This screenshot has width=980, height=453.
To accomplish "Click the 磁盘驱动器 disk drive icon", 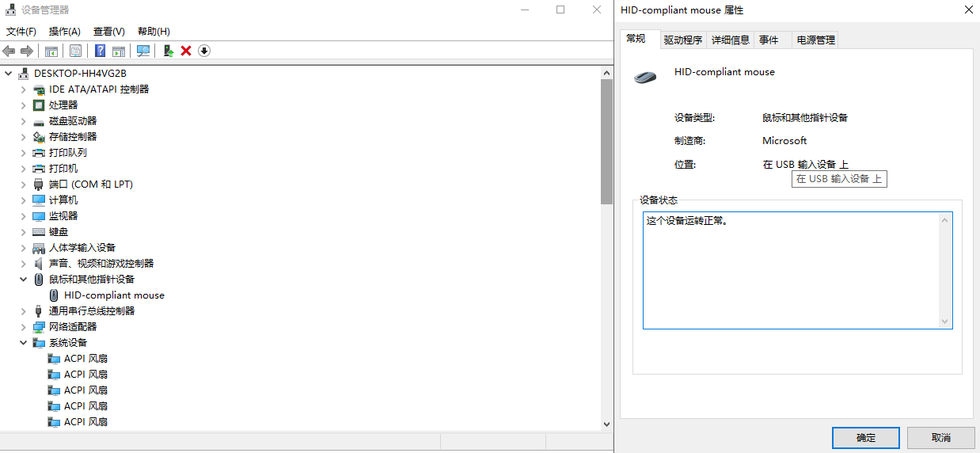I will point(39,121).
